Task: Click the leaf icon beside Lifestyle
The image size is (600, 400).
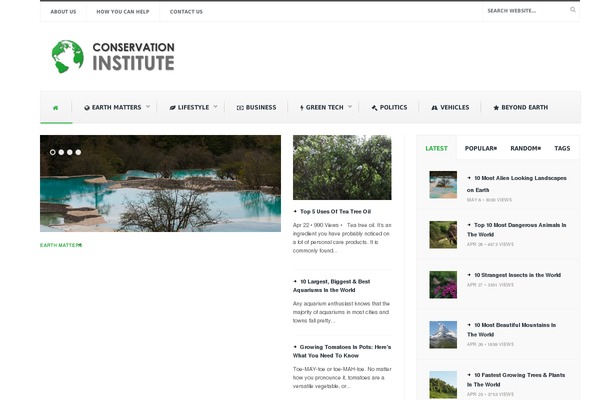Action: (172, 108)
